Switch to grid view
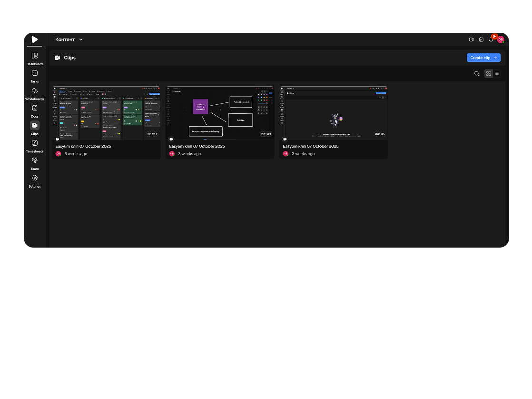 click(489, 73)
